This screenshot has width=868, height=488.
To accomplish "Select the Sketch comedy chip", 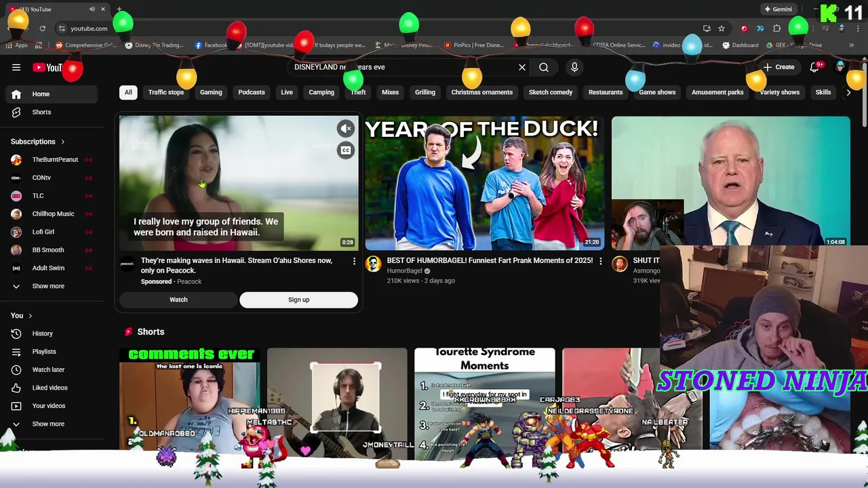I will pos(551,92).
